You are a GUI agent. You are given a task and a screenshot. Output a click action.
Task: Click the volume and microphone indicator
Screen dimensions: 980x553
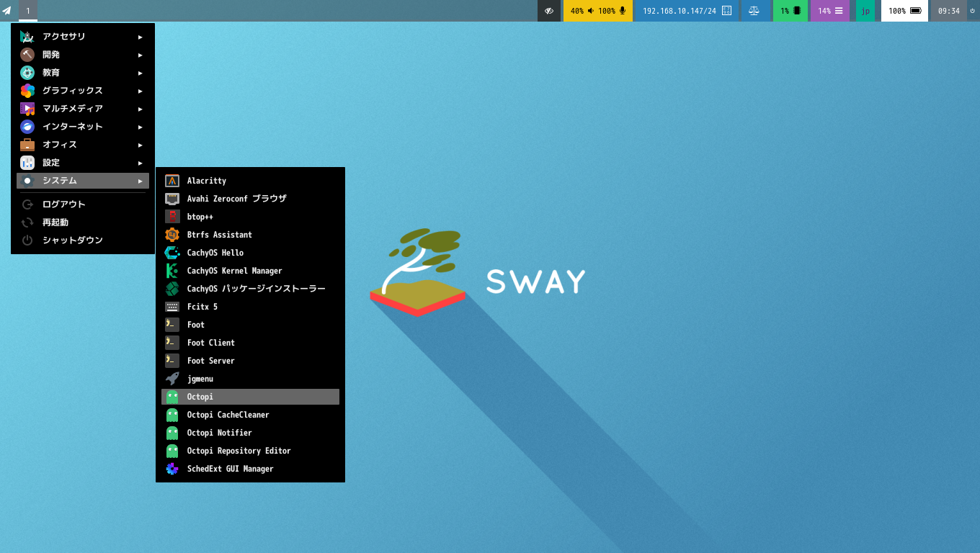(598, 11)
